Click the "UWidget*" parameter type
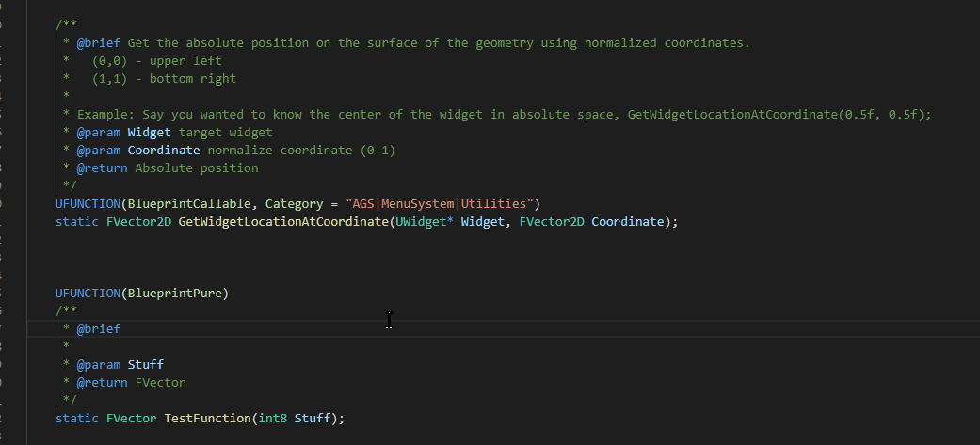The width and height of the screenshot is (980, 445). (425, 222)
